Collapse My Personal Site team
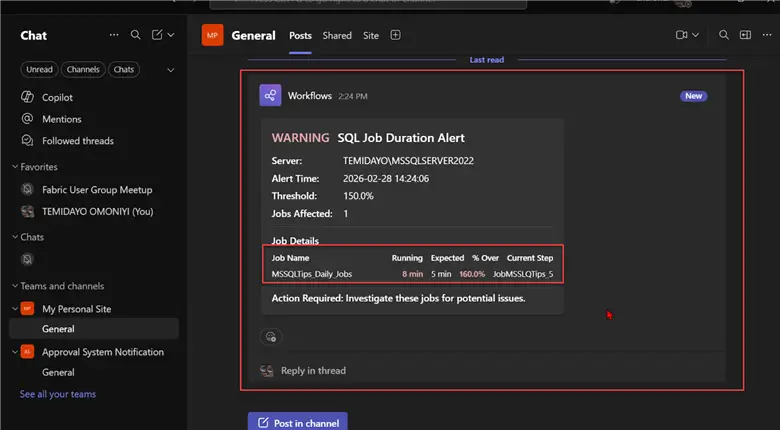Screen dimensions: 780x430 coord(15,309)
